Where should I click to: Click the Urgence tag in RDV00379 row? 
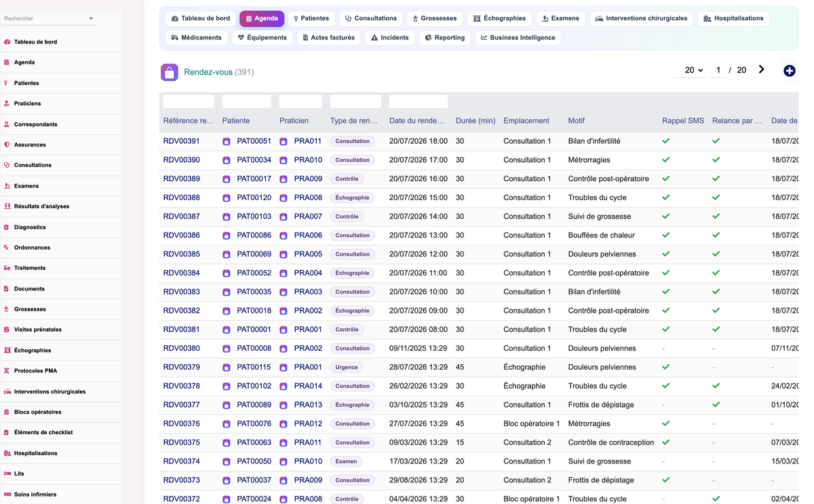point(346,367)
